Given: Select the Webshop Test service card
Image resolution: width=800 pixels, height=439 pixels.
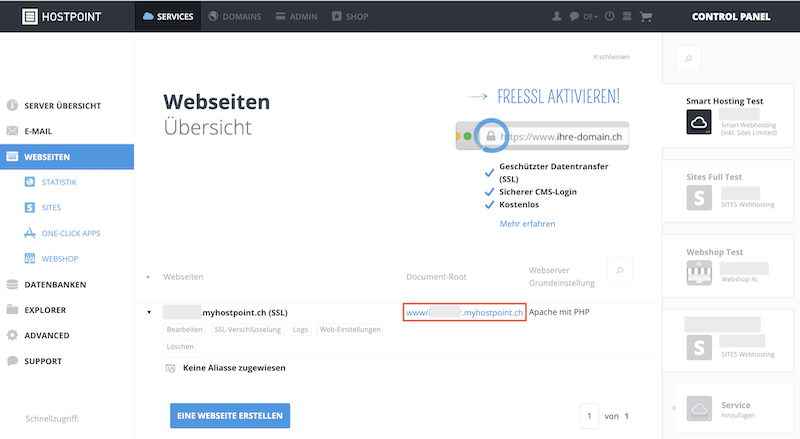Looking at the screenshot, I should click(x=728, y=266).
